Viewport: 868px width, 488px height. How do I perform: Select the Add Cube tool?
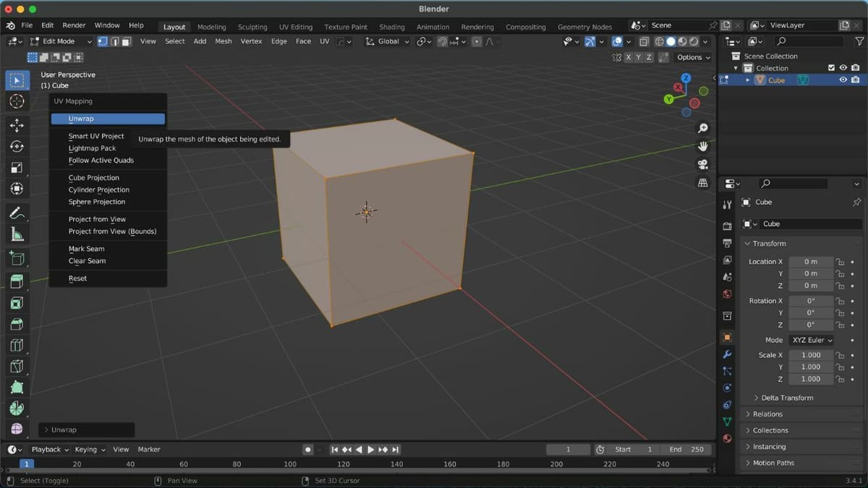pyautogui.click(x=17, y=258)
